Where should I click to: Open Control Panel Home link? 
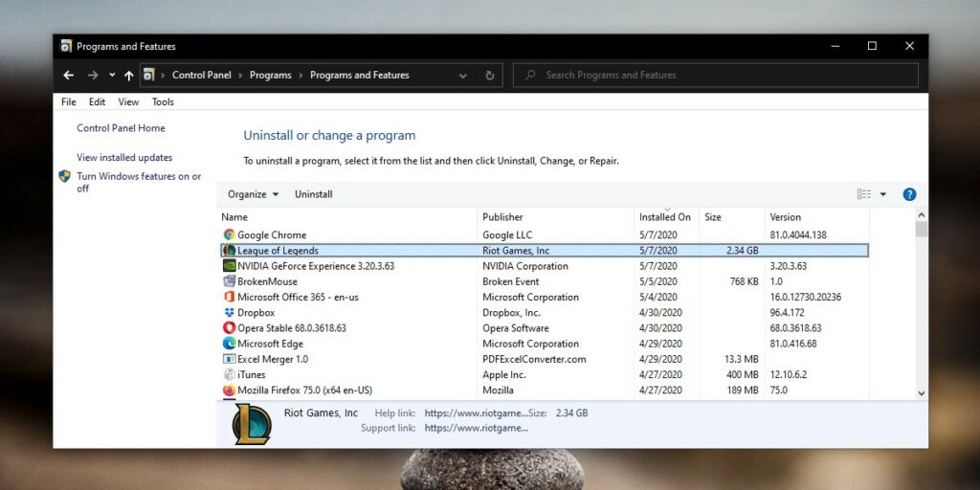121,128
